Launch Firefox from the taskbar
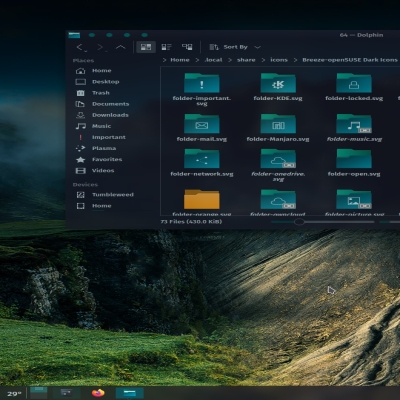Screen dimensions: 400x400 (x=98, y=393)
